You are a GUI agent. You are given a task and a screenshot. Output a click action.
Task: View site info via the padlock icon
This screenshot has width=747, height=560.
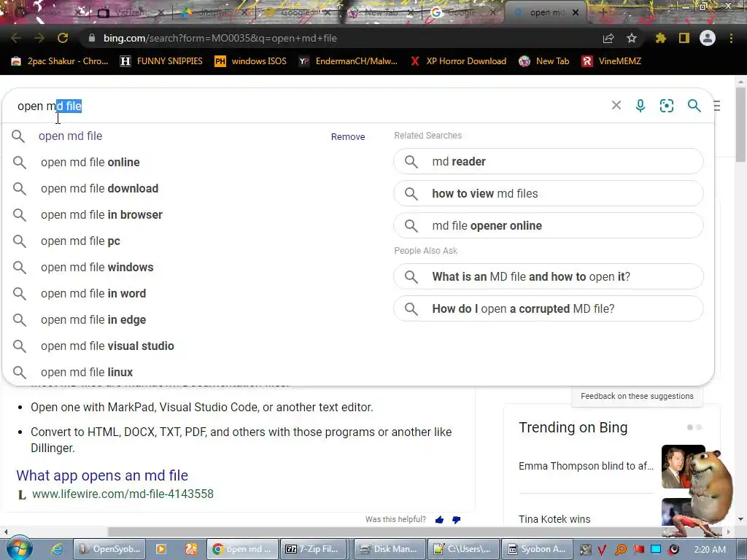point(92,38)
